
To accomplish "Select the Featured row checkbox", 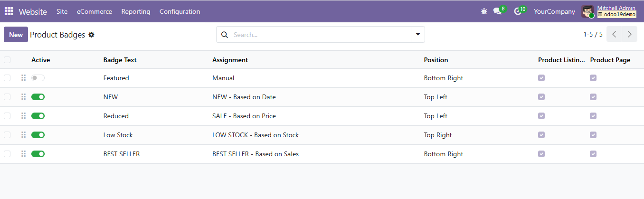I will click(7, 78).
